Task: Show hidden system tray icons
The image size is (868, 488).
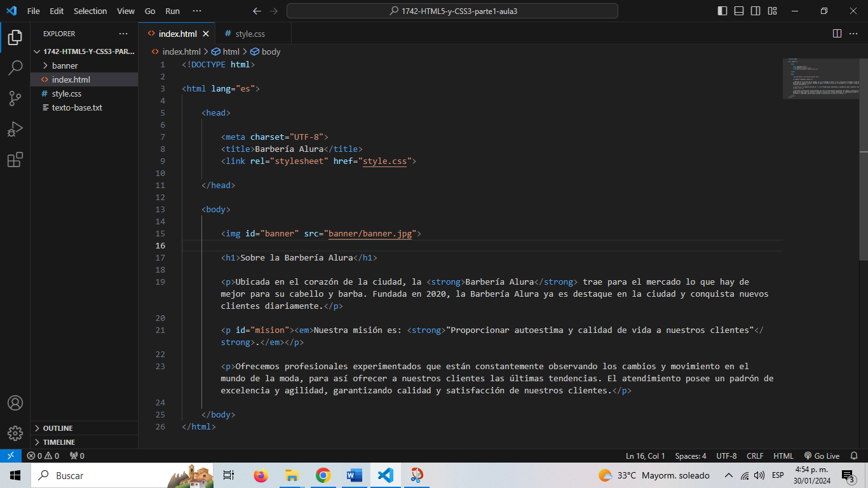Action: 729,475
